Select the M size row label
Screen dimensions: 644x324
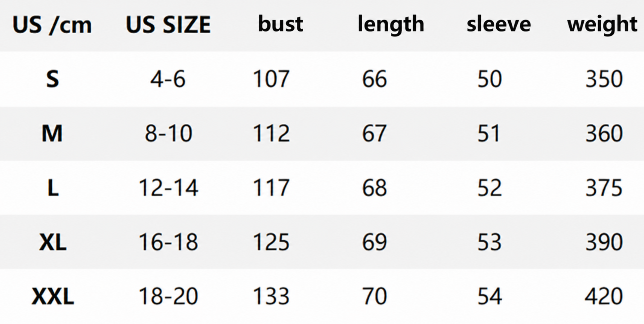pyautogui.click(x=52, y=134)
